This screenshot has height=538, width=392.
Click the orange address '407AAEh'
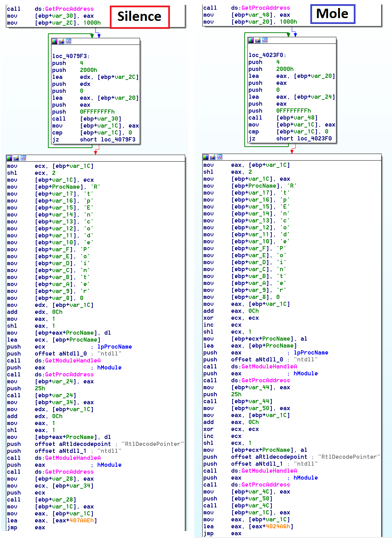click(x=82, y=521)
